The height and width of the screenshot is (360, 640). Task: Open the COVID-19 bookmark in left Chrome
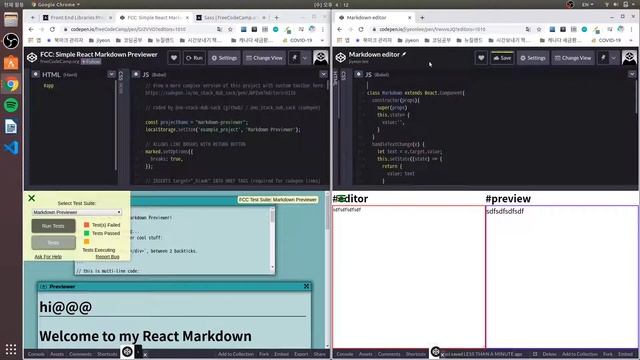pyautogui.click(x=297, y=40)
